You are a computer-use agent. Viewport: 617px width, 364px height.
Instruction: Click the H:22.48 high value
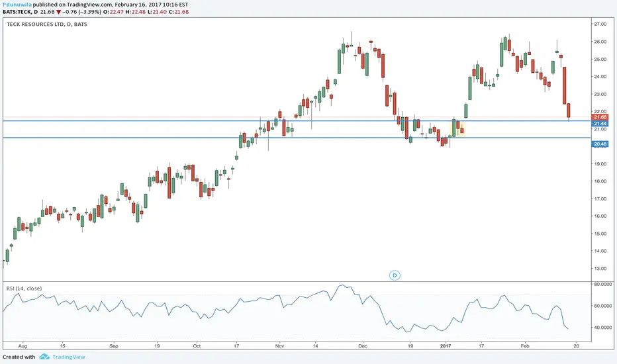[x=135, y=12]
